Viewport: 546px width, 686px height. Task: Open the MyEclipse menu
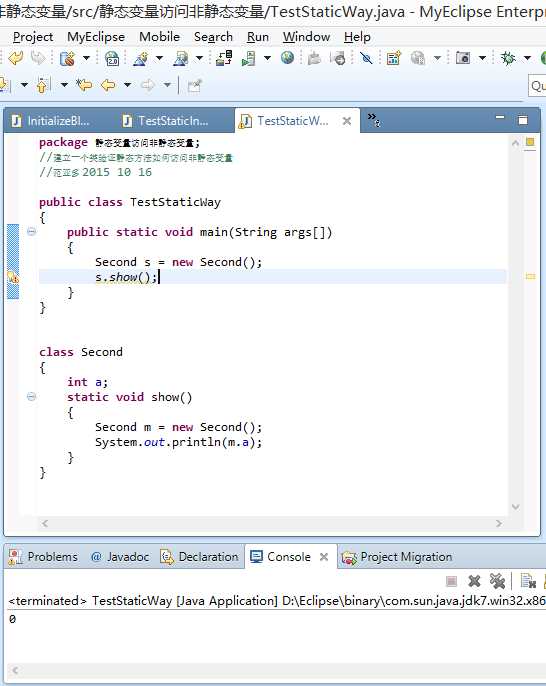tap(96, 37)
